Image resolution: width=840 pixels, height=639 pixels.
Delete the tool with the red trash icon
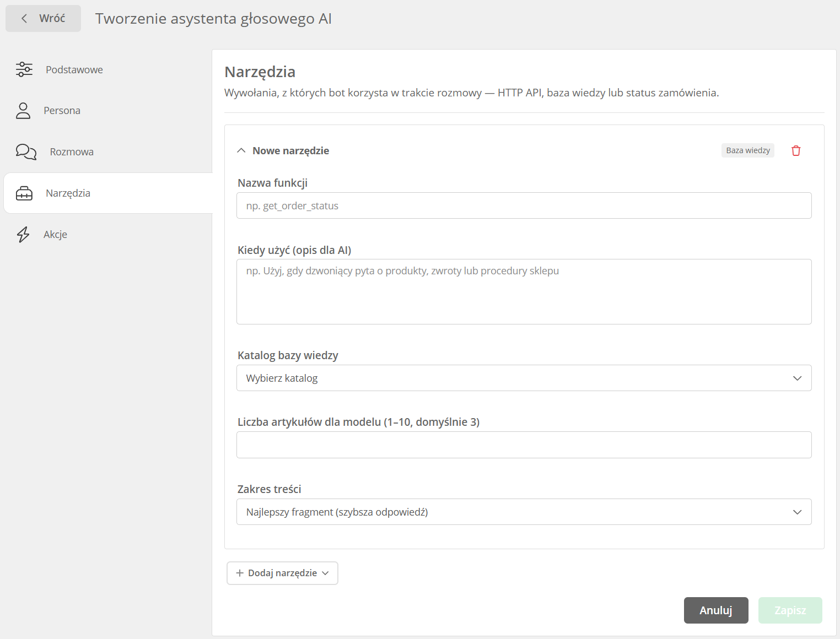click(x=796, y=150)
